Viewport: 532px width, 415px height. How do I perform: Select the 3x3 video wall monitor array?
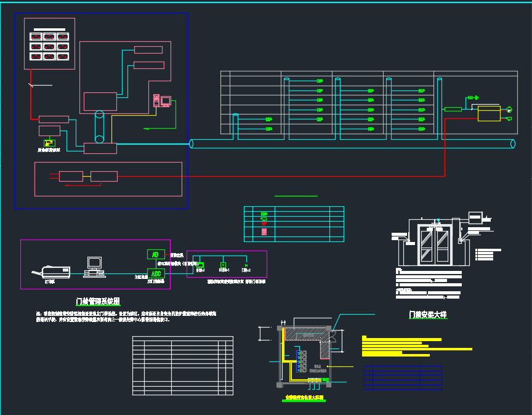(49, 47)
